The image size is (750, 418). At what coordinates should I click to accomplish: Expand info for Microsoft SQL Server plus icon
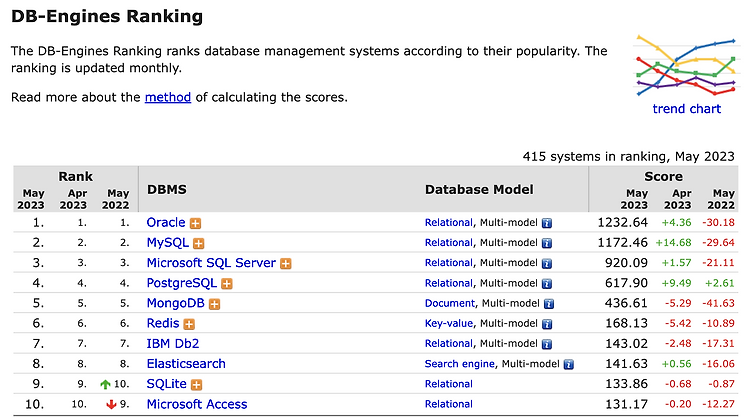coord(286,264)
